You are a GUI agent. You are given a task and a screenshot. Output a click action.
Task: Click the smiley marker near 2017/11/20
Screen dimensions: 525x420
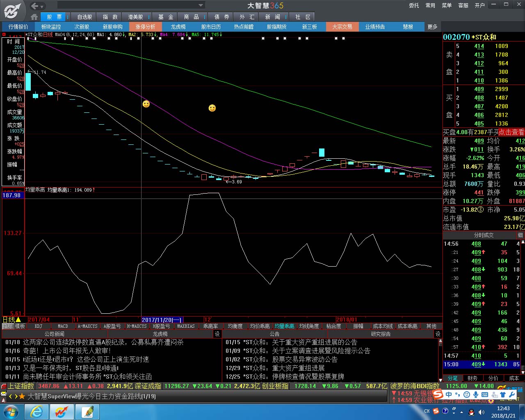click(146, 104)
